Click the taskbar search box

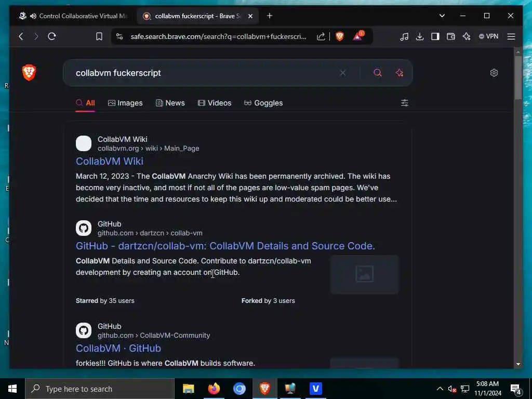pyautogui.click(x=100, y=389)
